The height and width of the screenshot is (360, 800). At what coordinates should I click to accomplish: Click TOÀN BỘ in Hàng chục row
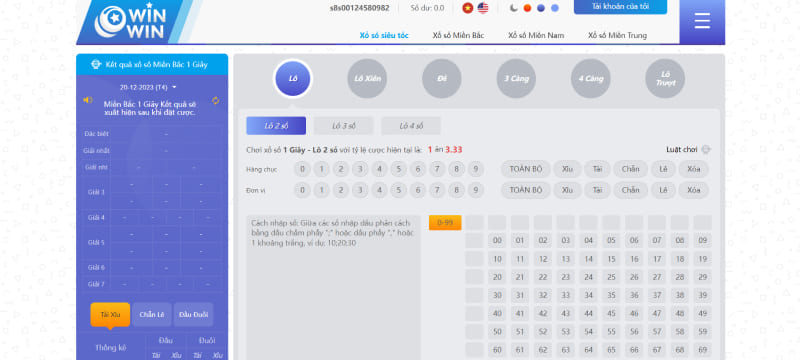pos(526,169)
